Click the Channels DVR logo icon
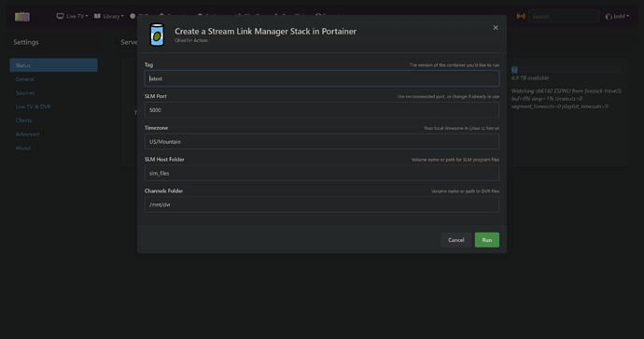644x339 pixels. (x=22, y=17)
